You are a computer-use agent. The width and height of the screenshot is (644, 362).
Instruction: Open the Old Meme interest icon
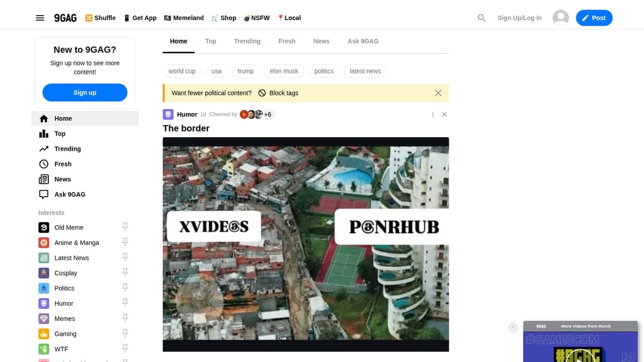44,227
